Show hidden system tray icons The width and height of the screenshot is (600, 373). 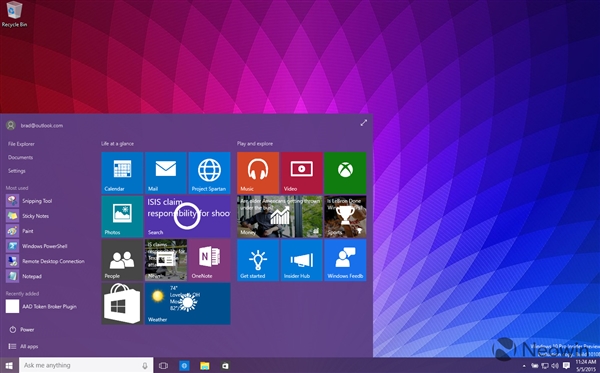524,366
